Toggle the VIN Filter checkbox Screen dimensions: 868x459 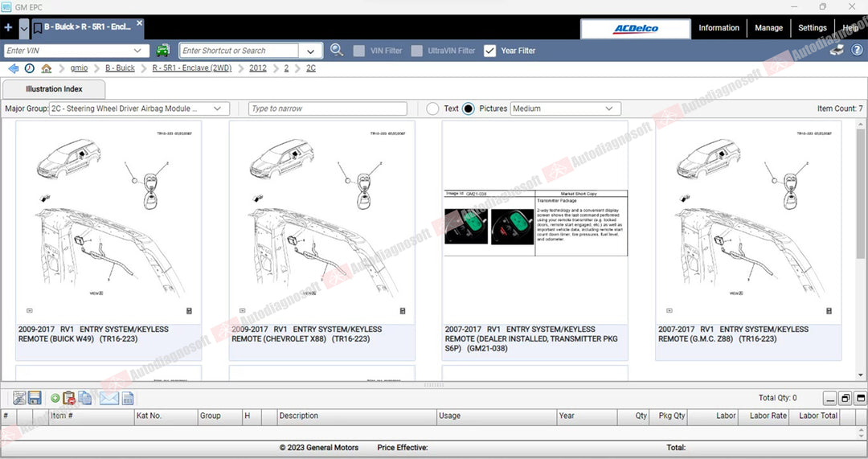pyautogui.click(x=358, y=51)
